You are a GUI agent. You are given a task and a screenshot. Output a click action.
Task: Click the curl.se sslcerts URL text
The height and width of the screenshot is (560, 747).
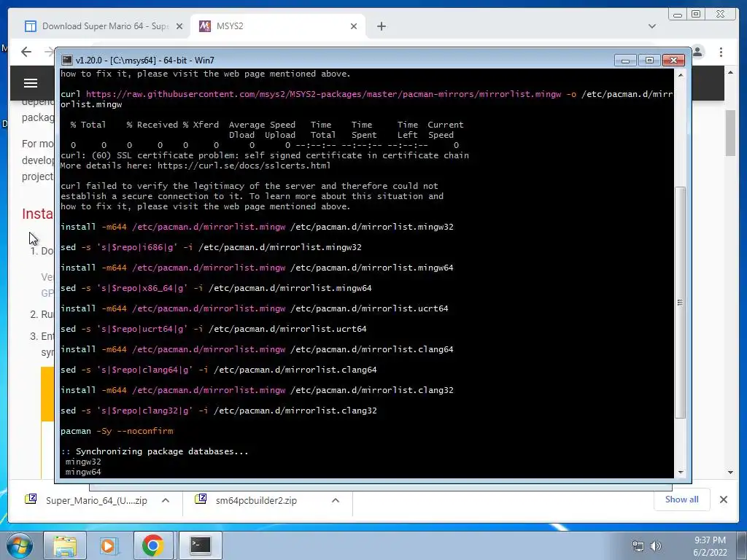coord(244,166)
